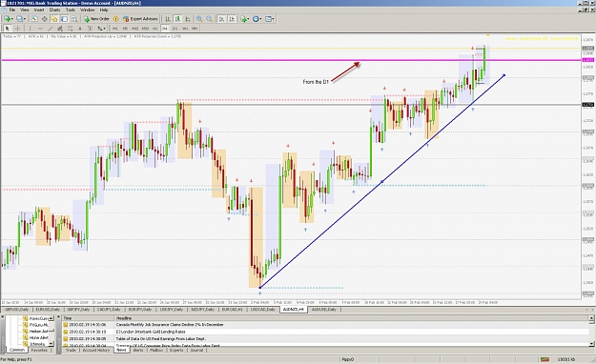Open the File menu
Image resolution: width=596 pixels, height=364 pixels.
tap(12, 10)
